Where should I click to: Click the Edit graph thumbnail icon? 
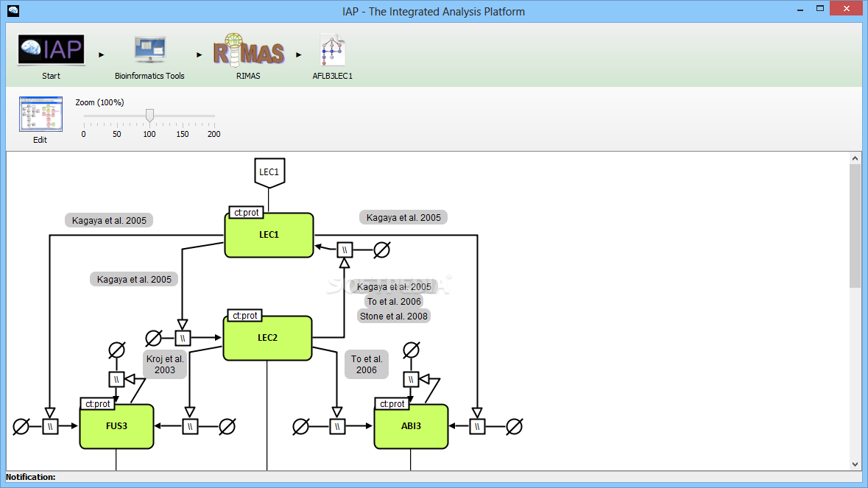[x=40, y=114]
